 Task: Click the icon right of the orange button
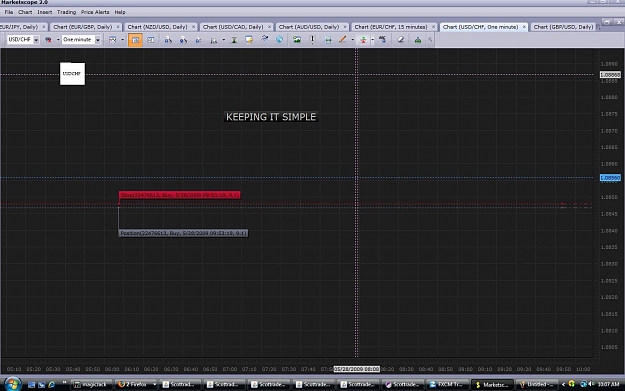[x=151, y=40]
